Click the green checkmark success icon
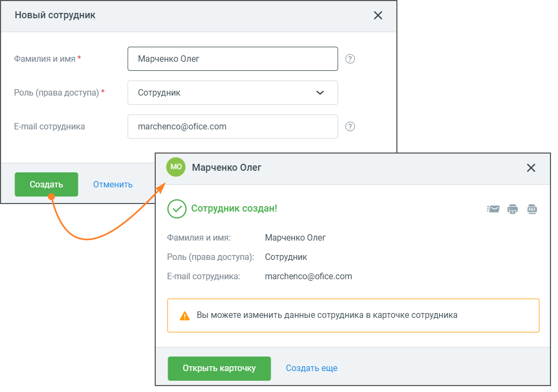The width and height of the screenshot is (558, 392). [177, 209]
